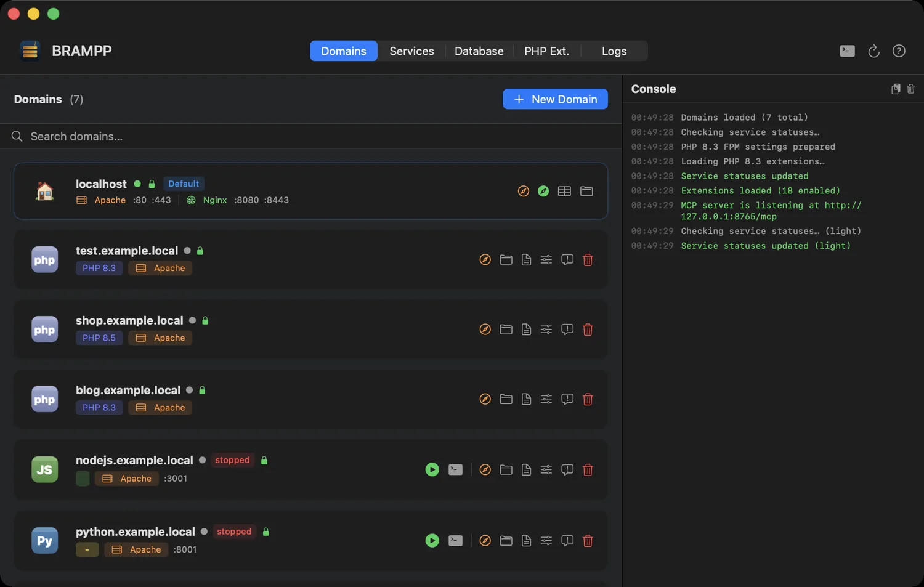Click the JS icon for nodejs.example.local
Screen dimensions: 924x587
point(44,469)
